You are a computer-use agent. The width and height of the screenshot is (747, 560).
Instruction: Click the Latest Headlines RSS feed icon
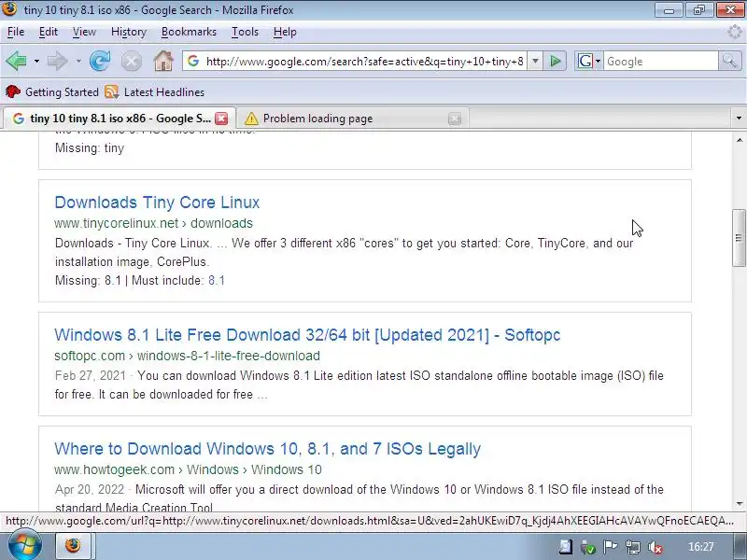point(111,91)
